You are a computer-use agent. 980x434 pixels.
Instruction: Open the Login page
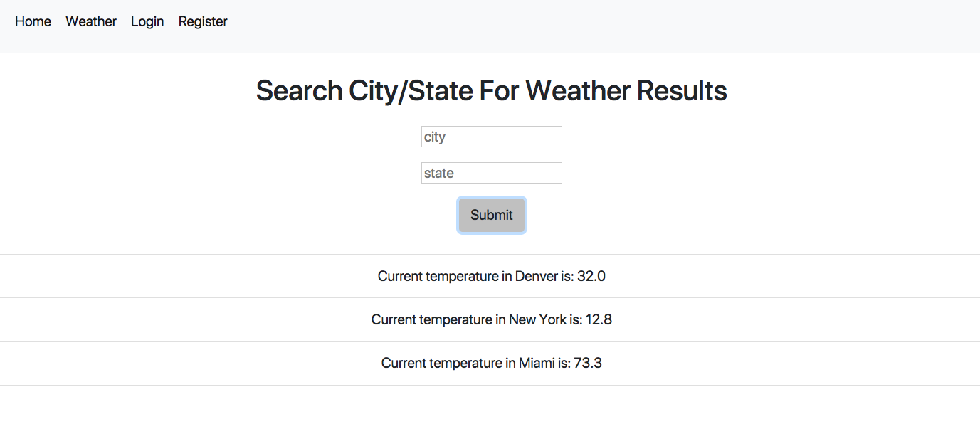point(147,22)
